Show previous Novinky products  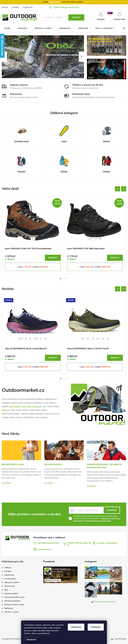point(118,289)
